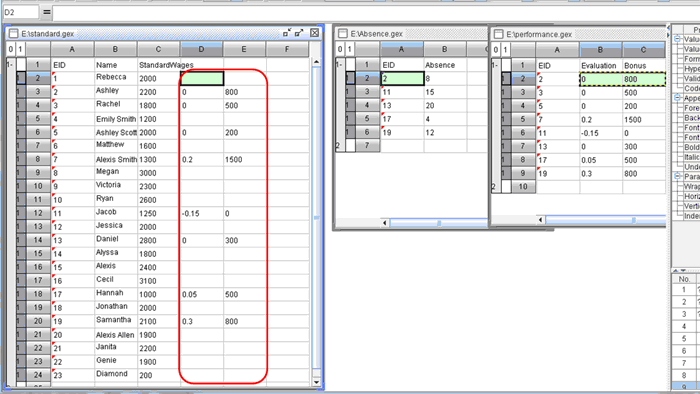Select column E header in standard.gex
Viewport: 700px width, 394px height.
(x=244, y=49)
